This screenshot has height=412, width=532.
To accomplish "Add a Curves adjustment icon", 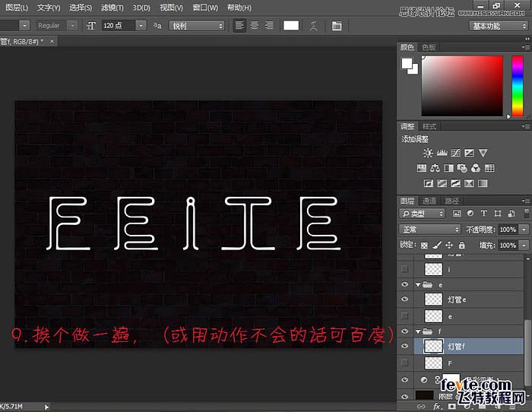I will coord(456,153).
